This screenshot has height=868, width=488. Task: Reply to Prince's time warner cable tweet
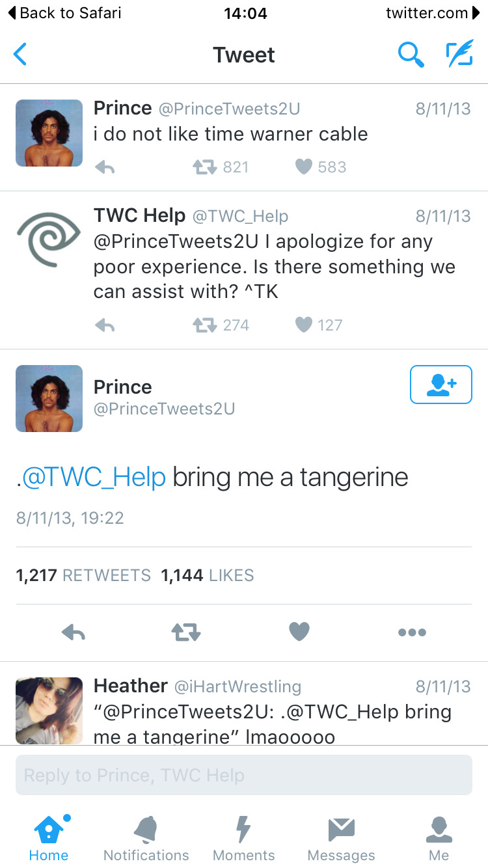[x=105, y=167]
